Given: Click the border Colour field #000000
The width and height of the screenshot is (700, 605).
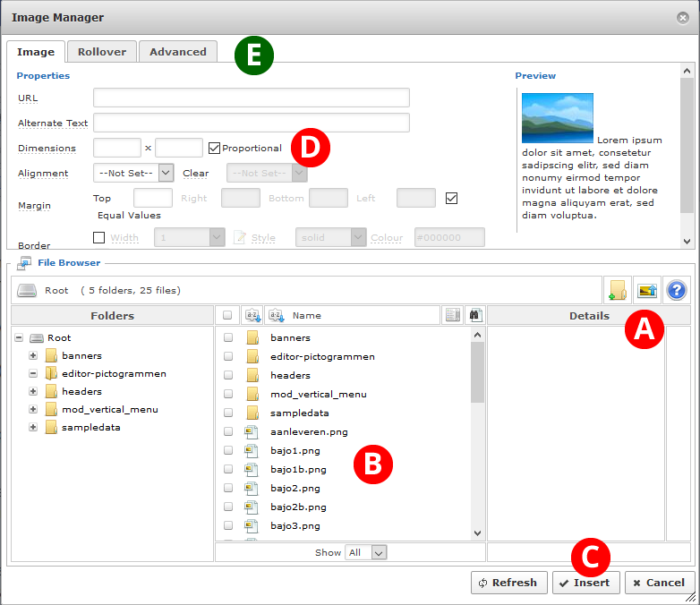Looking at the screenshot, I should pos(449,237).
